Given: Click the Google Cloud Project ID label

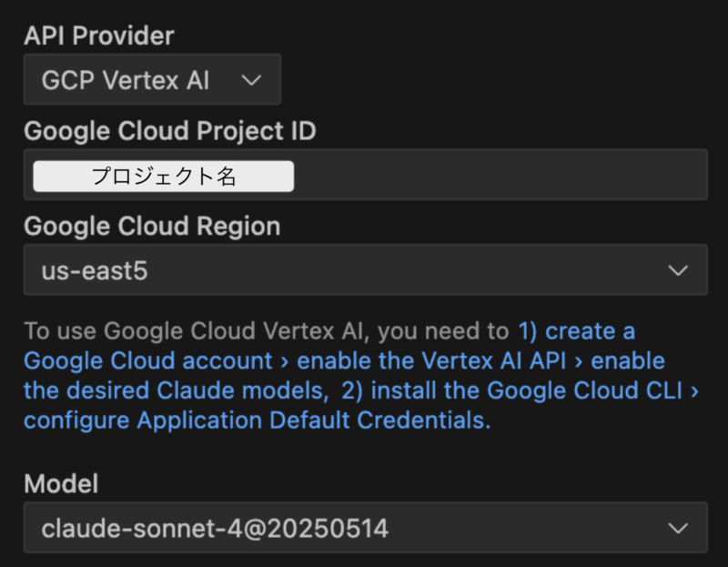Looking at the screenshot, I should coord(170,131).
